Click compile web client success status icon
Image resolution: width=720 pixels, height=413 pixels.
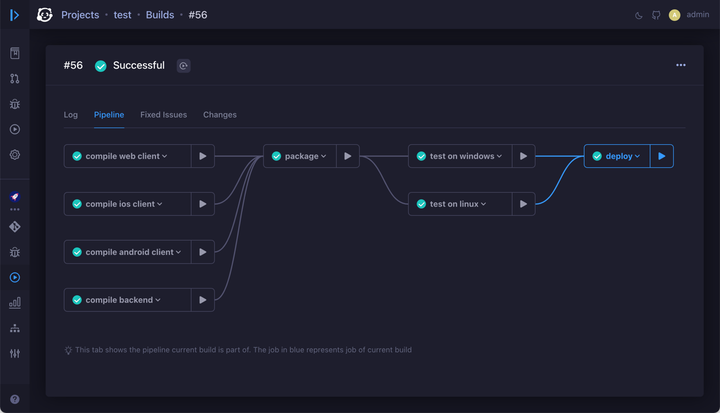(x=77, y=156)
